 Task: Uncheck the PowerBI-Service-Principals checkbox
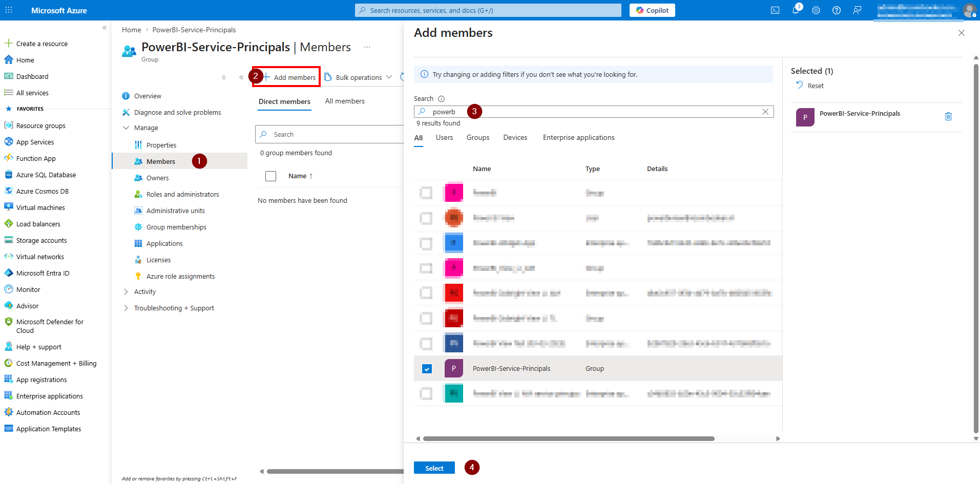427,369
